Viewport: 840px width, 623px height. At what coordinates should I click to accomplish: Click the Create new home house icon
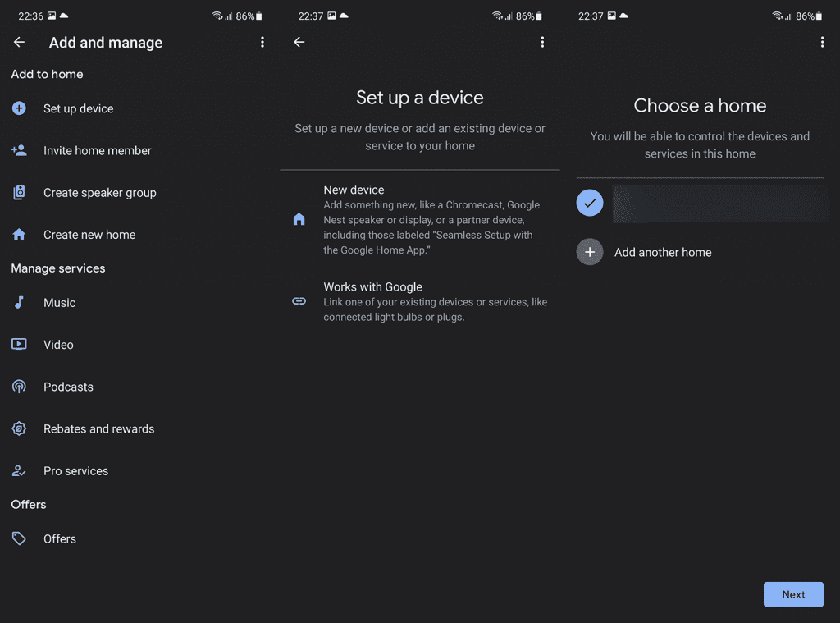coord(19,234)
